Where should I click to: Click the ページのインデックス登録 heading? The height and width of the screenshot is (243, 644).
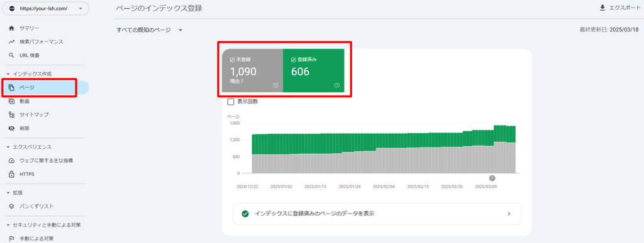pos(159,8)
